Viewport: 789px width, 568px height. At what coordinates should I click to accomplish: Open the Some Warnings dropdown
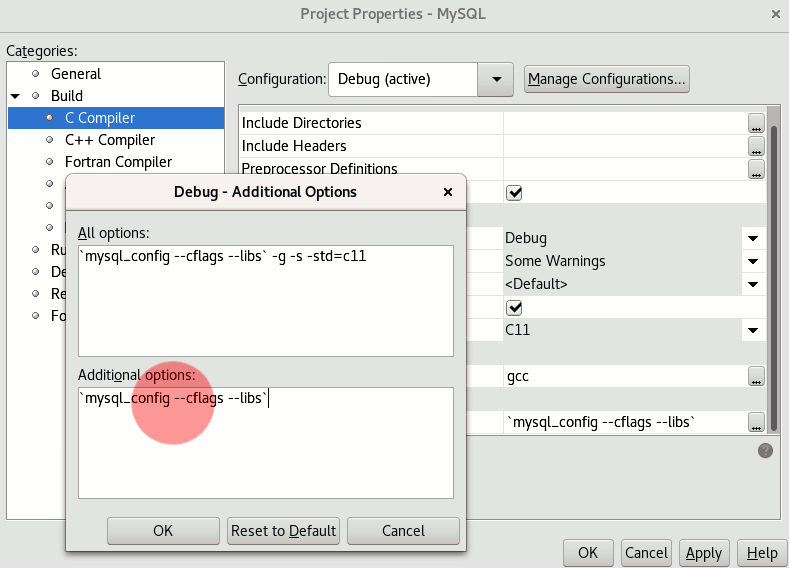753,261
